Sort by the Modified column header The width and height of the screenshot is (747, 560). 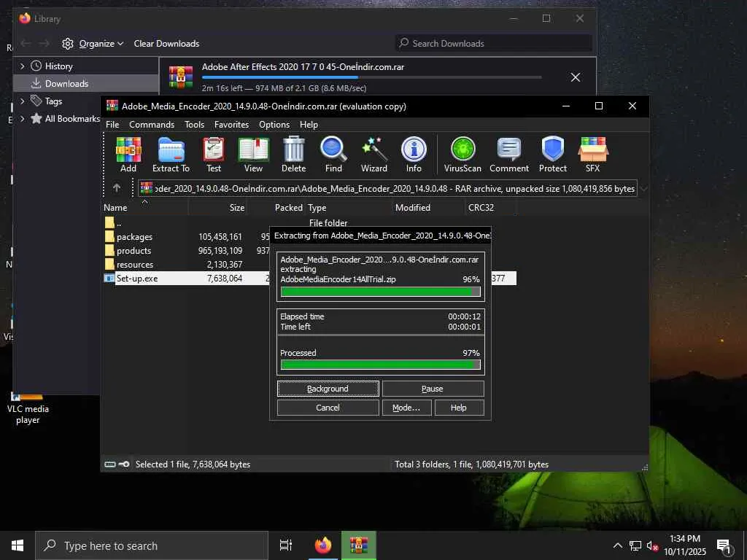[429, 208]
